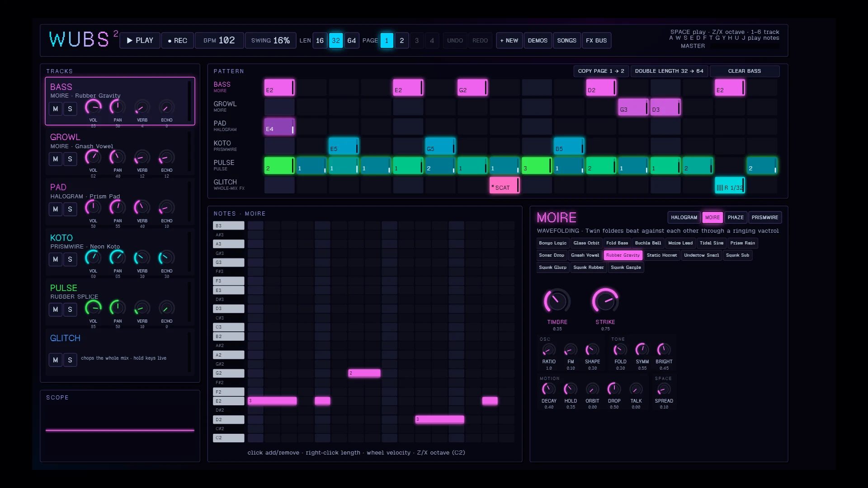Open the FX BUS panel

pyautogui.click(x=596, y=41)
